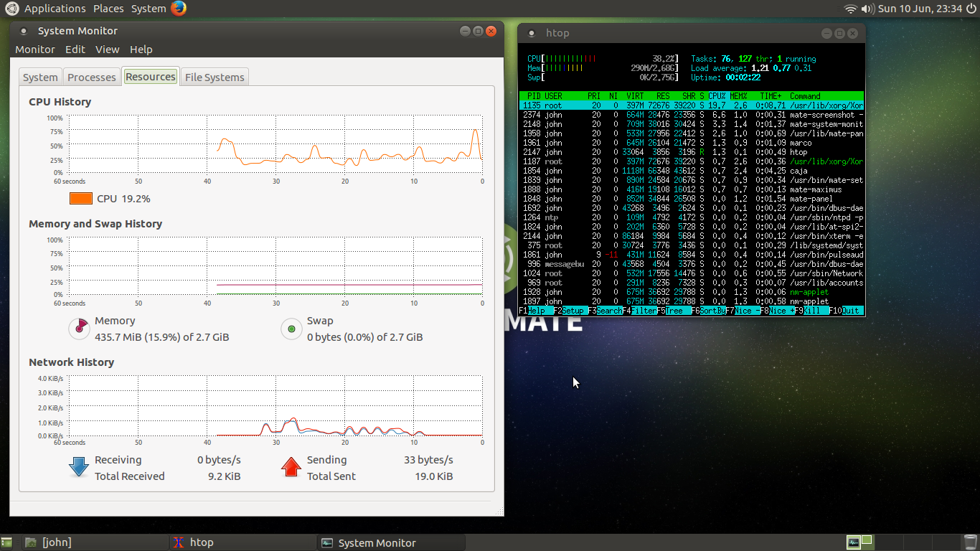Sort htop by the USER column header

(554, 96)
